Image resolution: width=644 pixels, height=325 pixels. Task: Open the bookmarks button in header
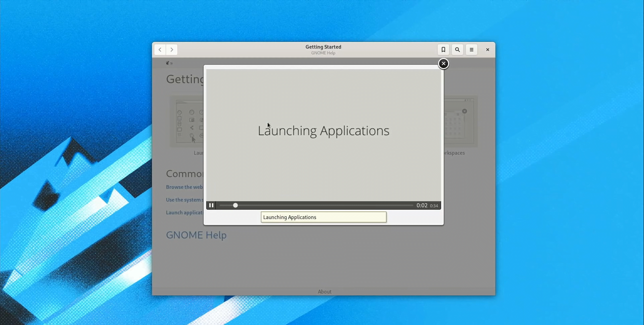click(x=443, y=50)
